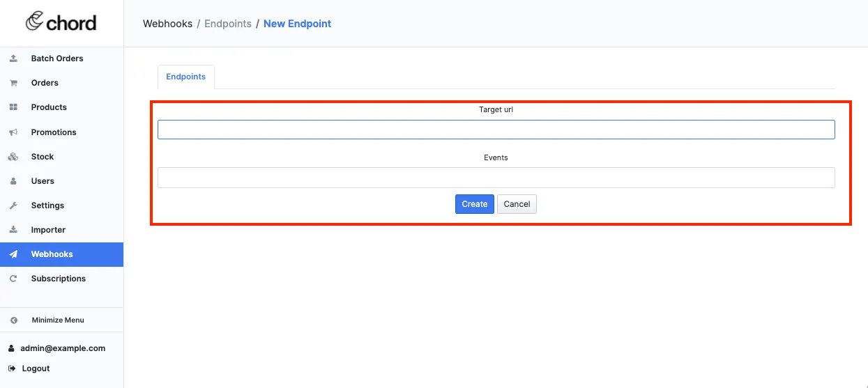Click Webhooks in the breadcrumb
This screenshot has height=388, width=868.
tap(167, 24)
